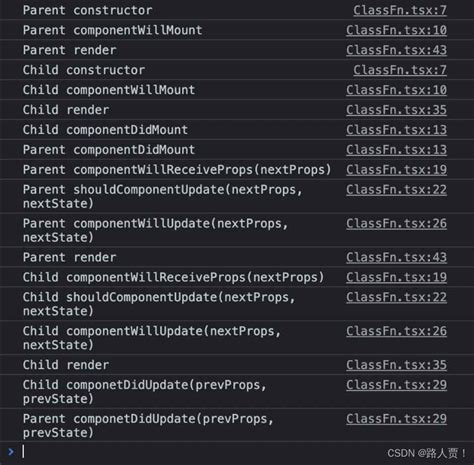Screen dimensions: 474x465
Task: Follow ClassFn.tsx:19 link for Child componentWillReceiveProps
Action: (396, 277)
